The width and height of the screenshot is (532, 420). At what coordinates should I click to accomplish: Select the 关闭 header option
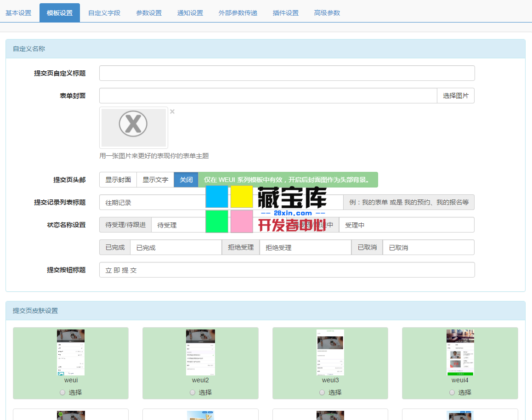[x=186, y=180]
